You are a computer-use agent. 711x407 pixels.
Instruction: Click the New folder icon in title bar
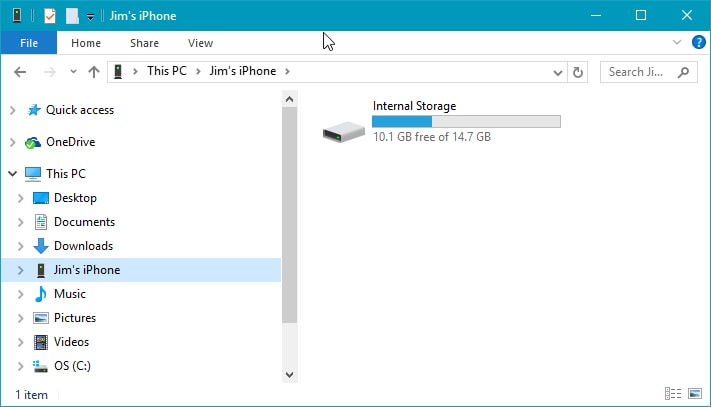click(72, 15)
